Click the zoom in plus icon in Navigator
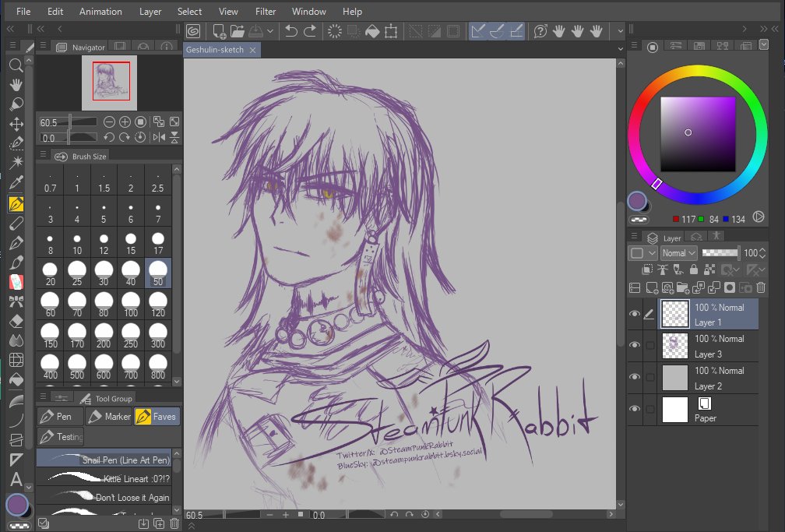This screenshot has width=785, height=532. tap(125, 122)
